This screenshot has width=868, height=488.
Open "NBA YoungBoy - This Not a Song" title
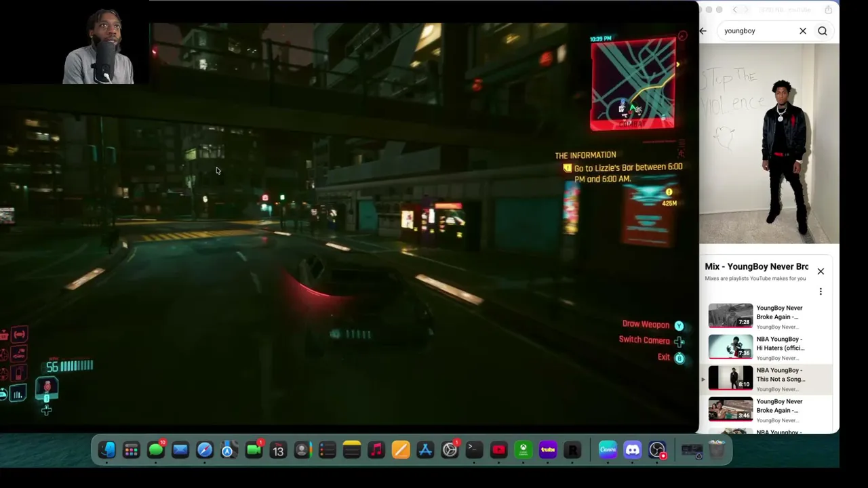(x=781, y=375)
